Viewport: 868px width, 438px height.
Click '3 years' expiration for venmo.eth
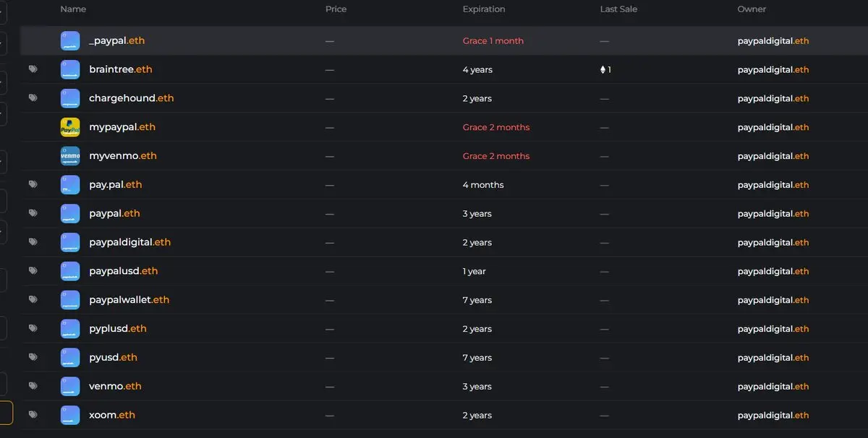pos(477,387)
